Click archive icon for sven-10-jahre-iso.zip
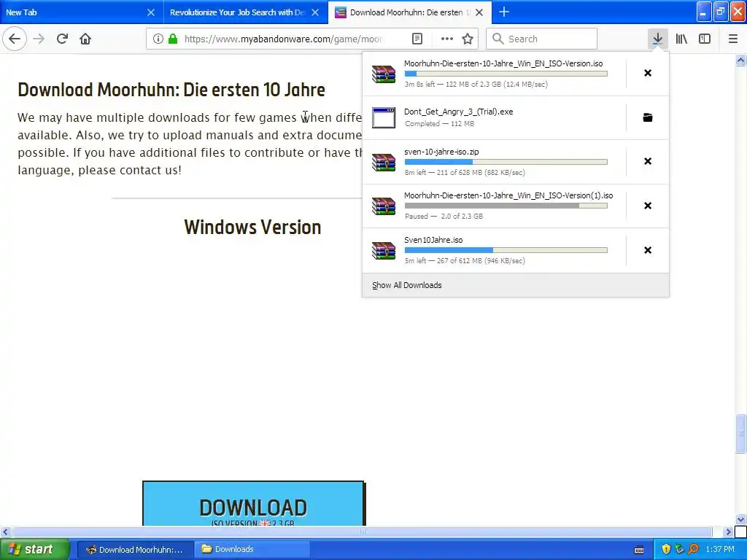 tap(384, 162)
